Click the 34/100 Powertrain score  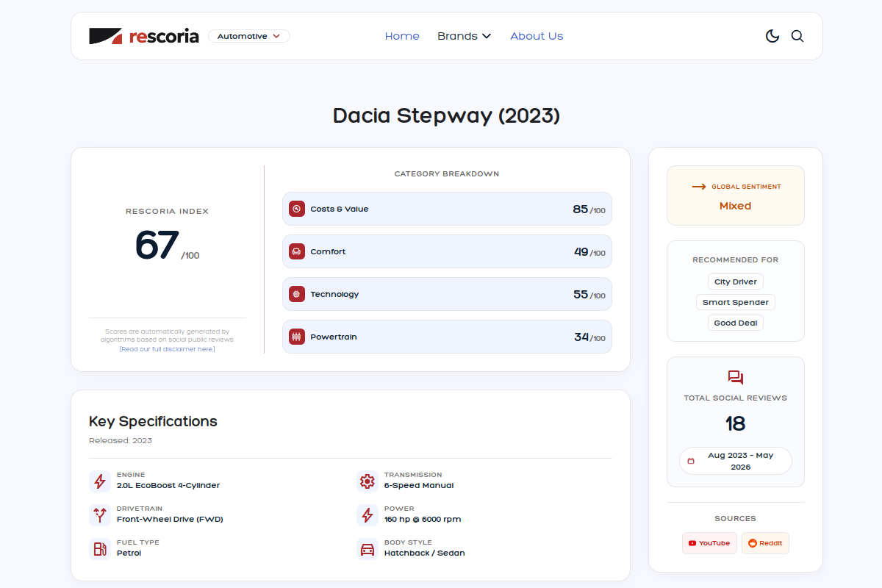tap(589, 337)
